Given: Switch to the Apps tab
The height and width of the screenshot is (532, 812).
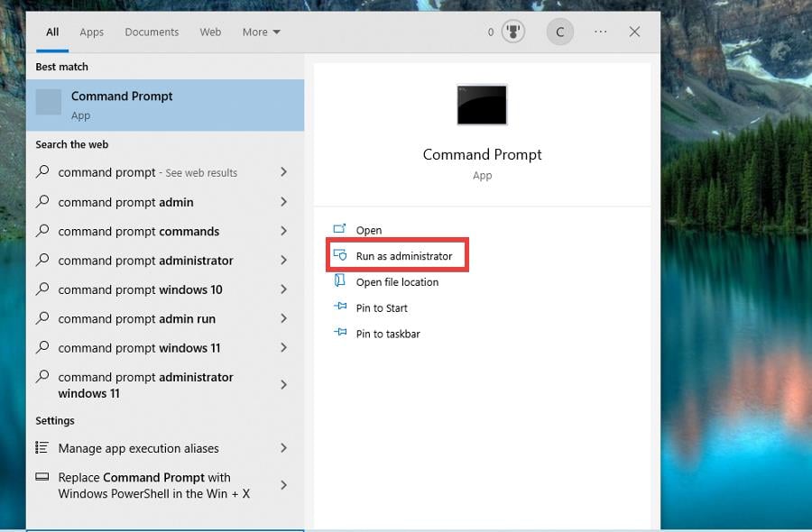Looking at the screenshot, I should coord(92,32).
